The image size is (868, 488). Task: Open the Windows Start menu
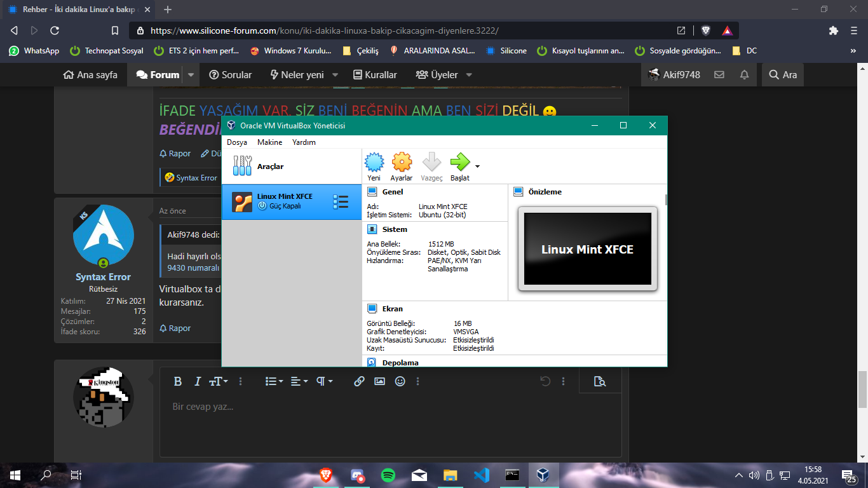pyautogui.click(x=15, y=475)
